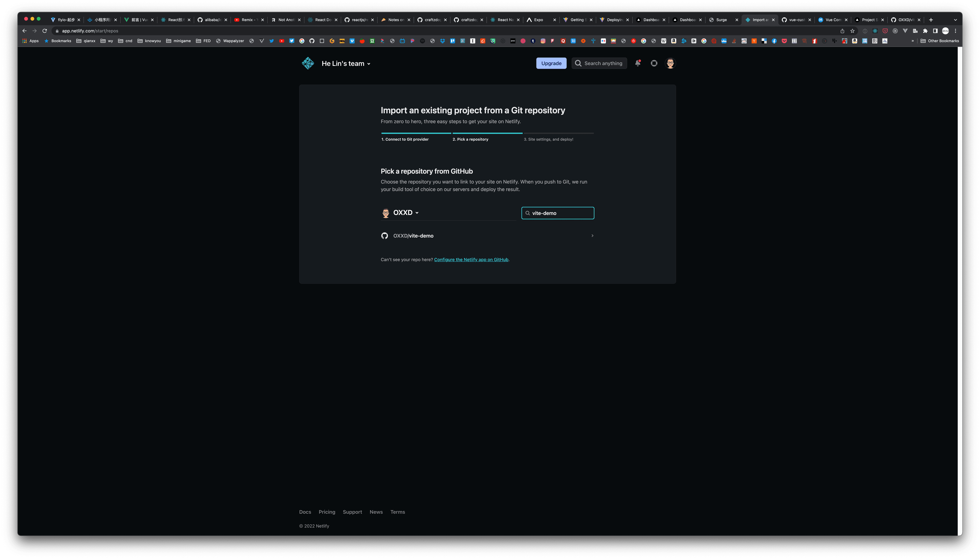The width and height of the screenshot is (980, 559).
Task: Open the Wikipedia bookmark
Action: click(x=664, y=40)
